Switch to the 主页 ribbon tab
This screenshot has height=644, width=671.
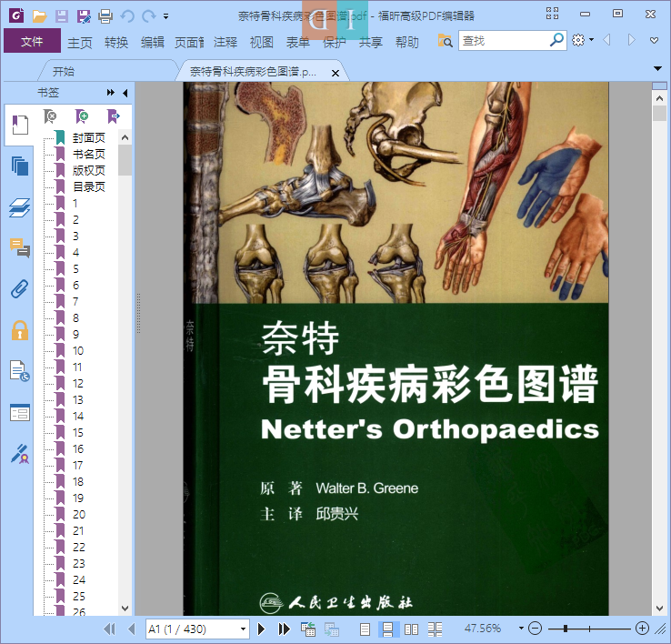tap(80, 42)
